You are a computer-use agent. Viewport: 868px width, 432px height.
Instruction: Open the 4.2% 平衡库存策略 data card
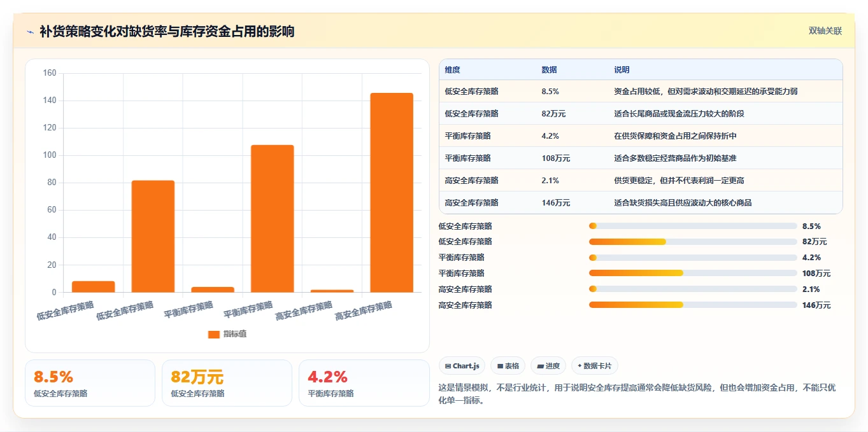coord(364,383)
